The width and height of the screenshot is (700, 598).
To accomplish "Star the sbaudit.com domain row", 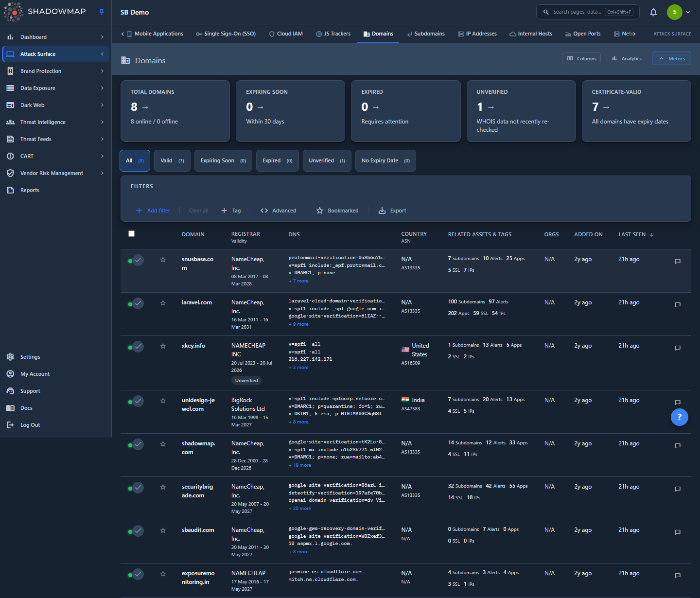I will click(x=163, y=530).
